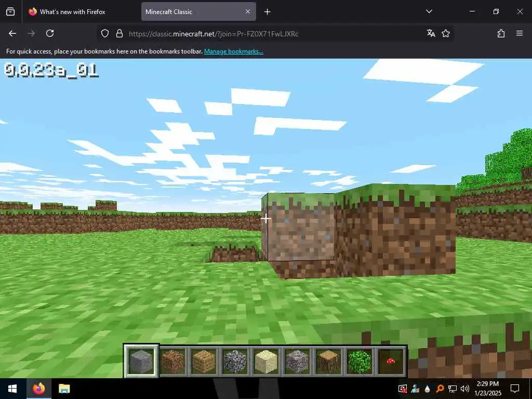Click the browser forward arrow
The image size is (532, 399).
coord(31,33)
